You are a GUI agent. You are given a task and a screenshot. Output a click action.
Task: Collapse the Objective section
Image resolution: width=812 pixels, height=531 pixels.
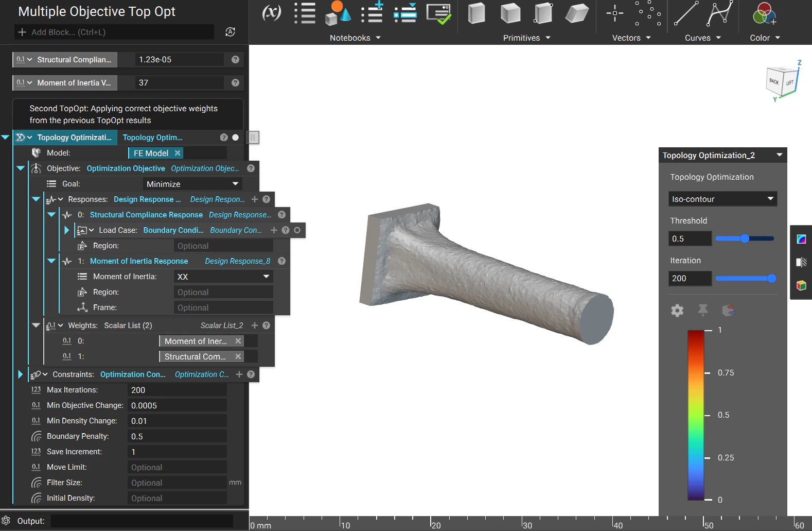[x=21, y=168]
